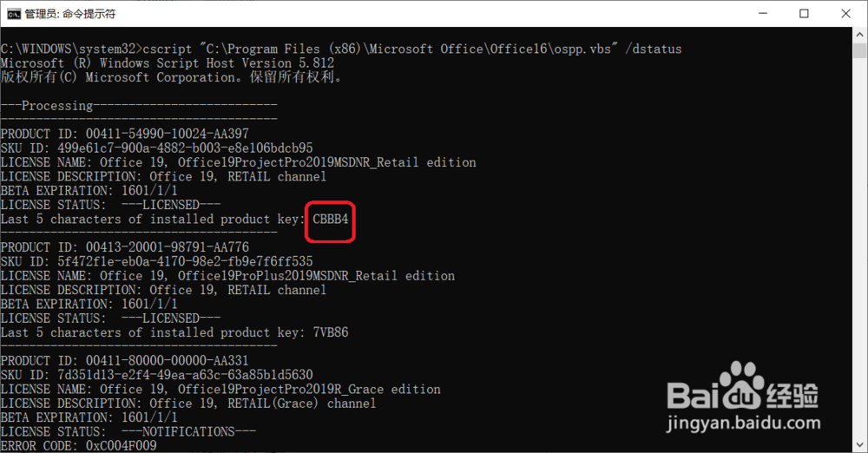Click the highlighted CBBB4 product key

(331, 220)
